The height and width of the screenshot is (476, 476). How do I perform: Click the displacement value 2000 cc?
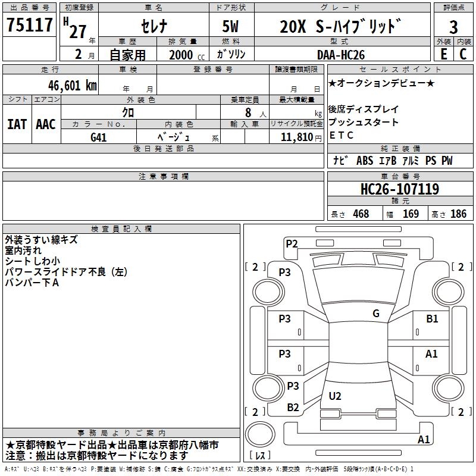click(187, 55)
